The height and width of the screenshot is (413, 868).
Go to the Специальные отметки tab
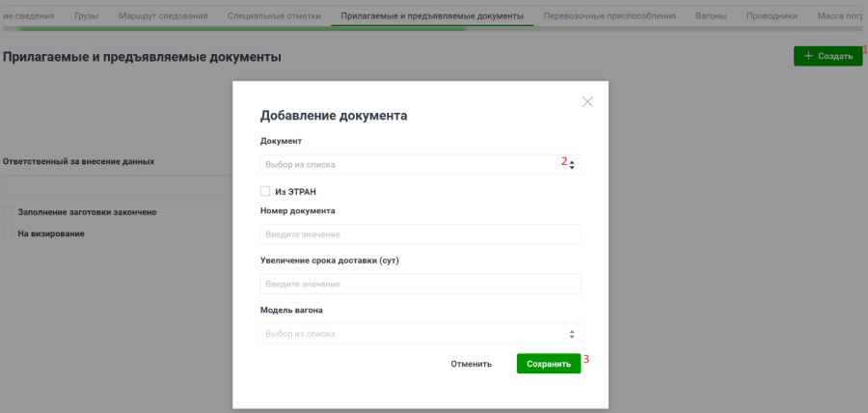273,16
